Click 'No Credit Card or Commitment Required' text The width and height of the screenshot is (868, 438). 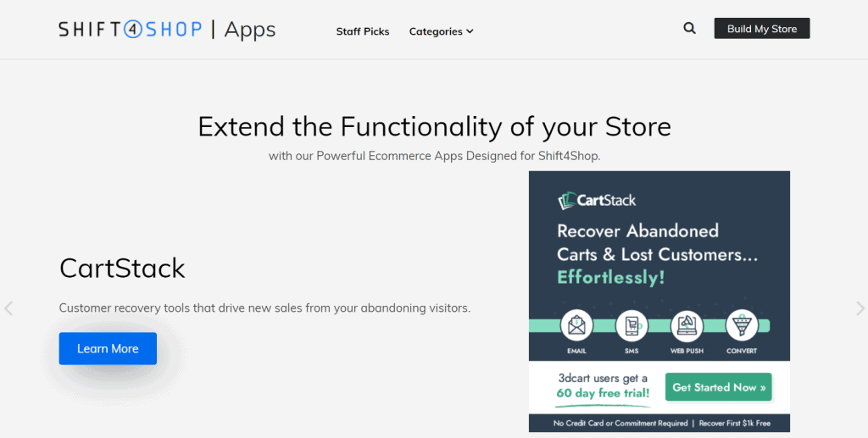point(620,424)
